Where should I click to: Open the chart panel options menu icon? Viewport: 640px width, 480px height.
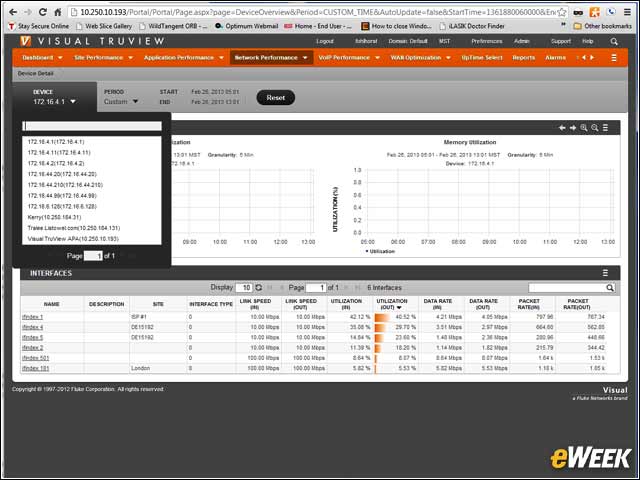coord(605,128)
